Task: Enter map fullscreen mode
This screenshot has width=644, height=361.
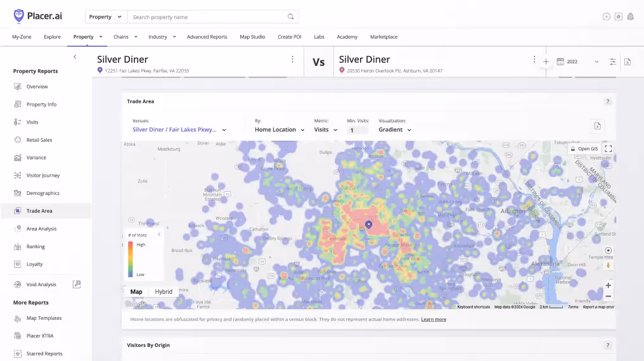Action: point(609,148)
